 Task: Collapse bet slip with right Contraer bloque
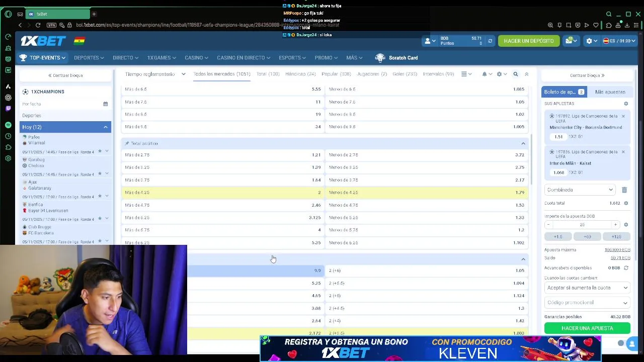(587, 75)
